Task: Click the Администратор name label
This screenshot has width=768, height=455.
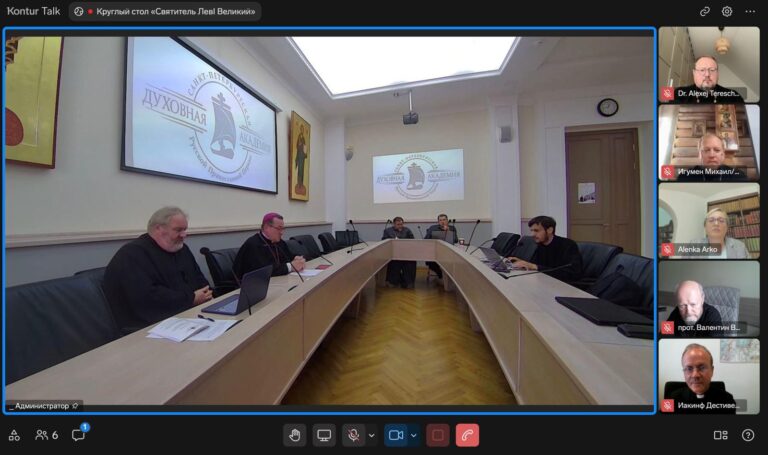Action: pyautogui.click(x=40, y=406)
